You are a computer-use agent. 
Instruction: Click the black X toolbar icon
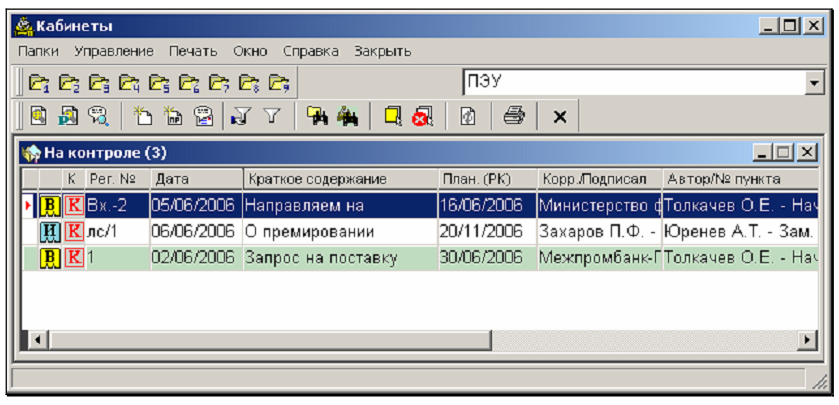(560, 117)
